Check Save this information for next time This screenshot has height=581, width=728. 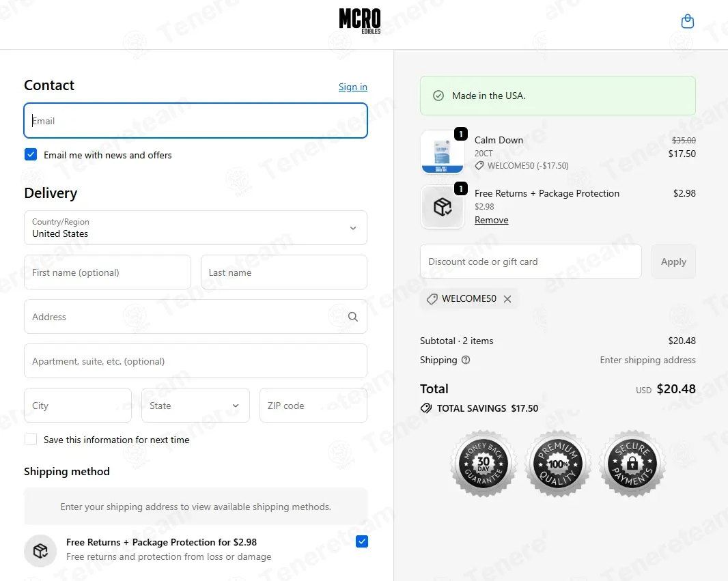click(x=31, y=440)
